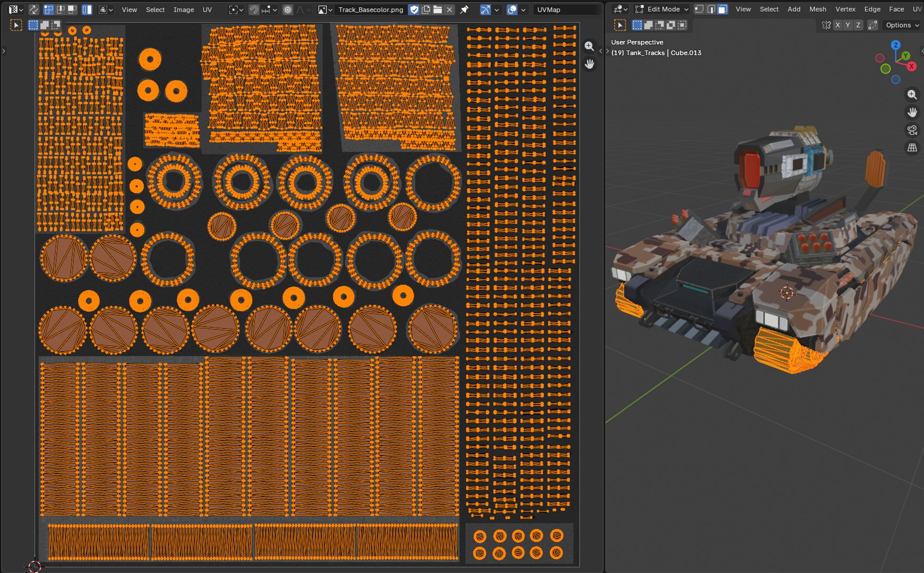Toggle camera view in 3D viewport
Viewport: 924px width, 573px height.
point(912,130)
